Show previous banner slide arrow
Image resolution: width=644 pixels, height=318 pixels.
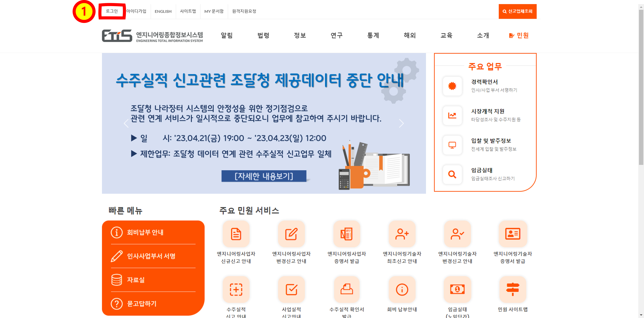[x=126, y=123]
